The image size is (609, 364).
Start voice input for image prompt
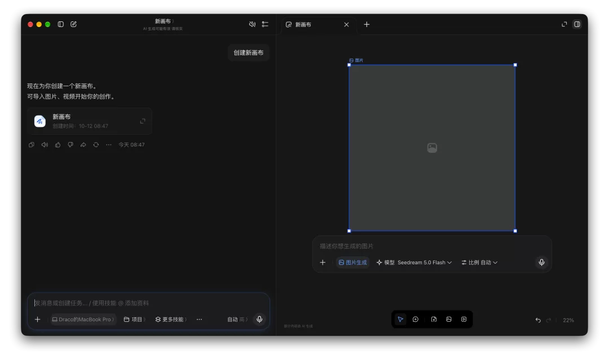(542, 263)
